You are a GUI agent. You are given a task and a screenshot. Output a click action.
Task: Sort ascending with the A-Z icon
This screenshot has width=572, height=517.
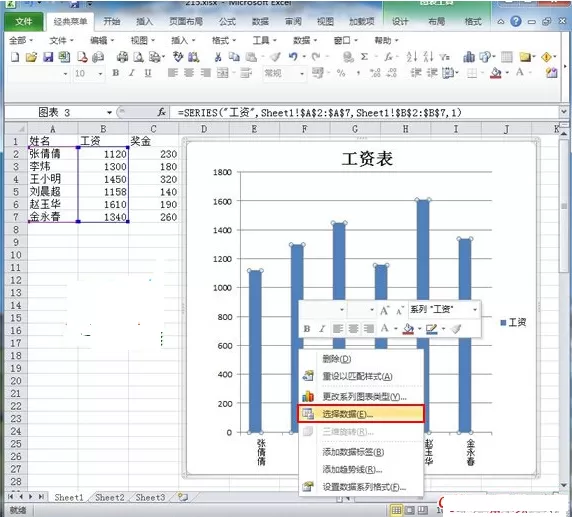412,57
